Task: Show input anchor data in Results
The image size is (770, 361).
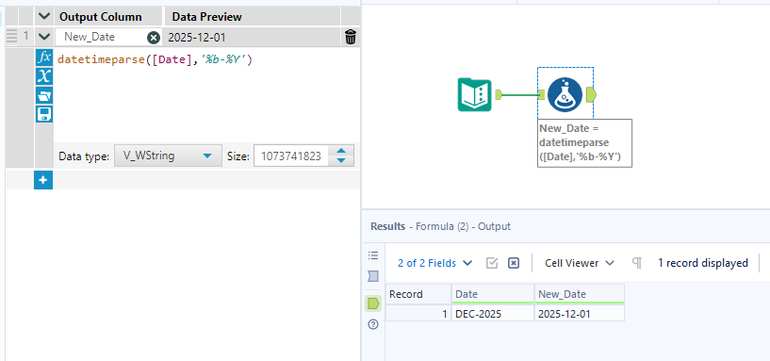Action: [373, 277]
